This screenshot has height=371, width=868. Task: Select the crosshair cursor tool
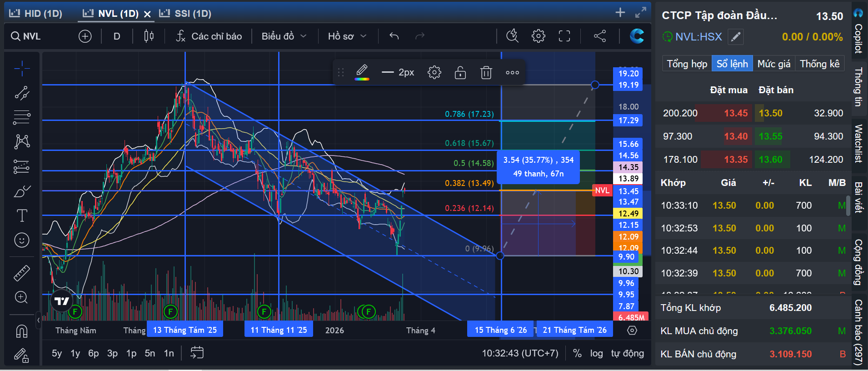point(22,69)
